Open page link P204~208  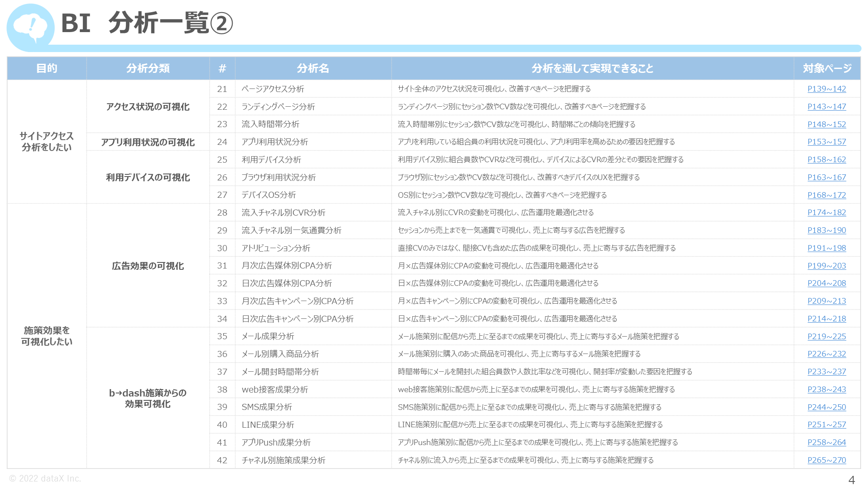click(x=827, y=283)
